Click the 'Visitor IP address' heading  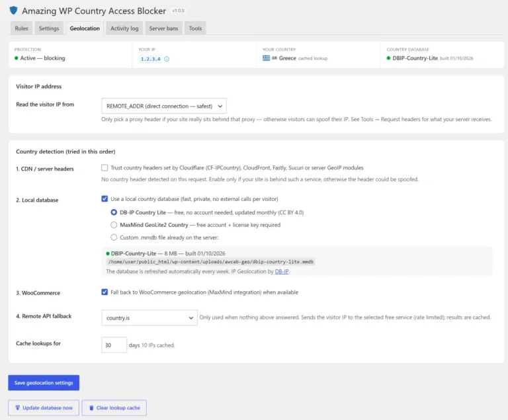pos(38,87)
